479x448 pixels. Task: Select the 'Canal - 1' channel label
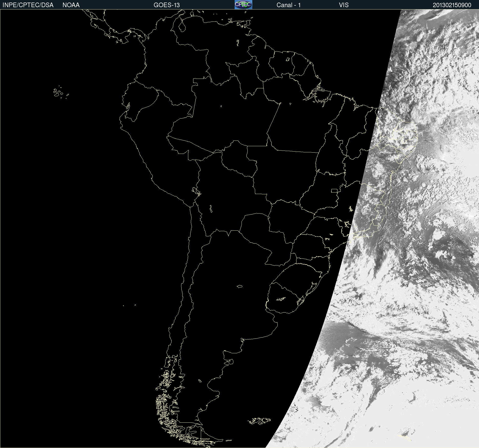click(288, 5)
